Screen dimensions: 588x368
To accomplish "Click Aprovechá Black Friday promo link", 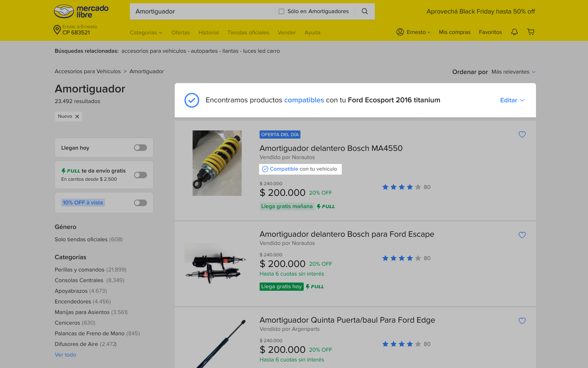I will 481,11.
